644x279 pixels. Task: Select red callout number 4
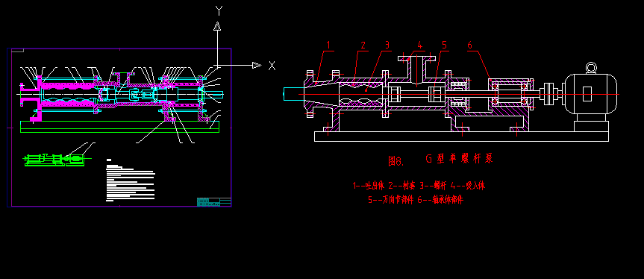(x=419, y=45)
